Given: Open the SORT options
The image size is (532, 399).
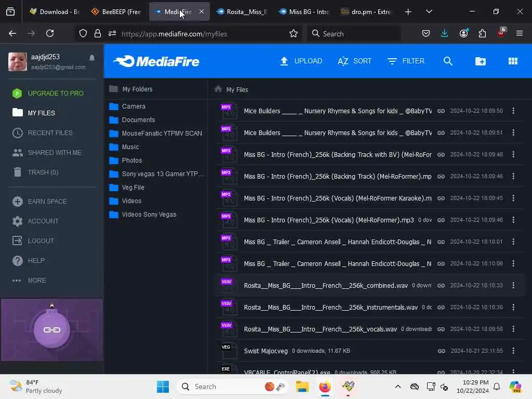Looking at the screenshot, I should [x=354, y=61].
